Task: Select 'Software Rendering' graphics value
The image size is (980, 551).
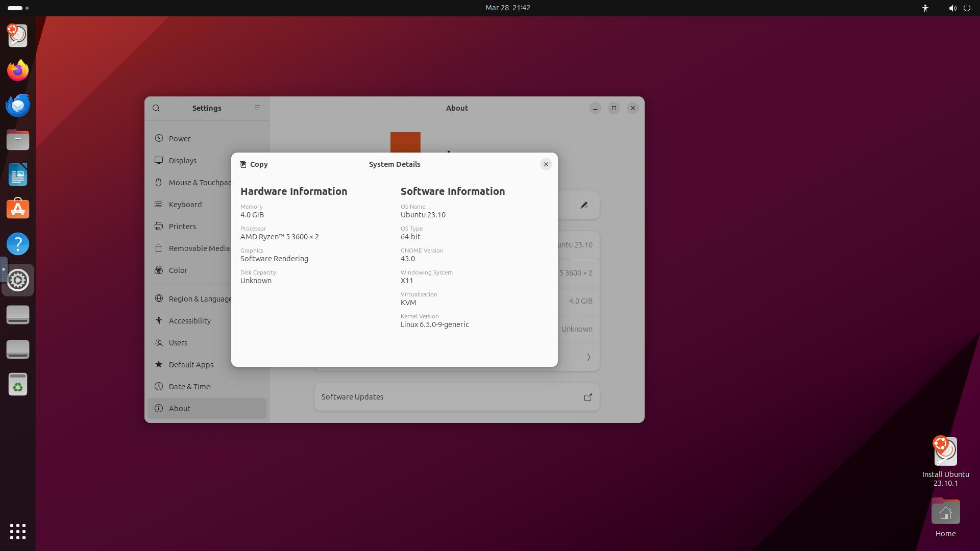Action: [x=274, y=259]
